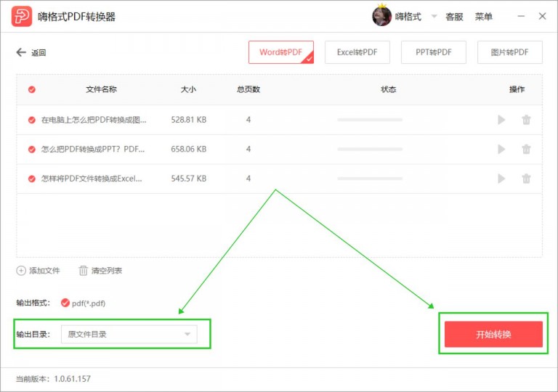Uncheck the 在电脑上怎么把PDF转换成图 file
Viewport: 558px width, 392px height.
32,120
